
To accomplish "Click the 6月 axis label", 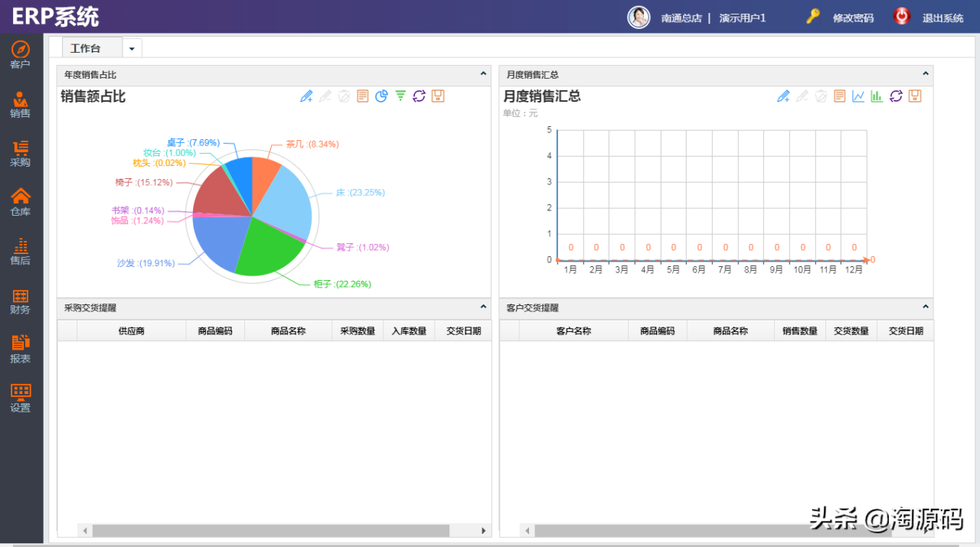I will [699, 270].
